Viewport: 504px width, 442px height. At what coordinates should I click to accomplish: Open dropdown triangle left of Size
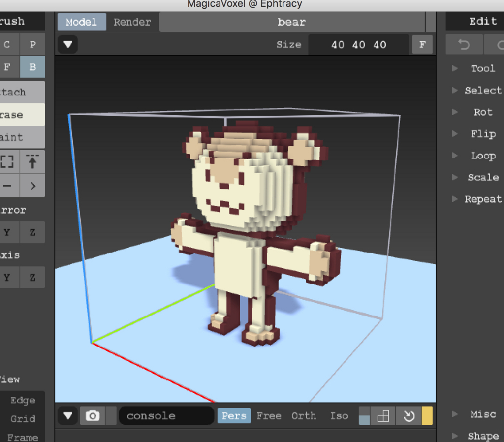[x=68, y=44]
